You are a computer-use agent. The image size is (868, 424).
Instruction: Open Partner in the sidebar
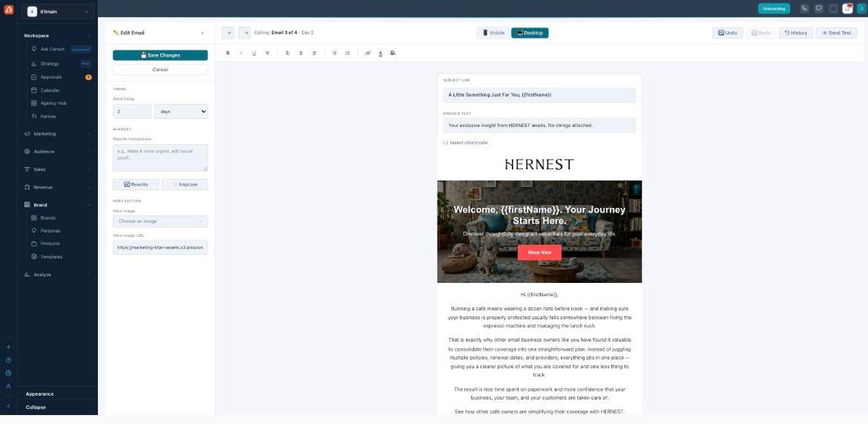point(61,117)
